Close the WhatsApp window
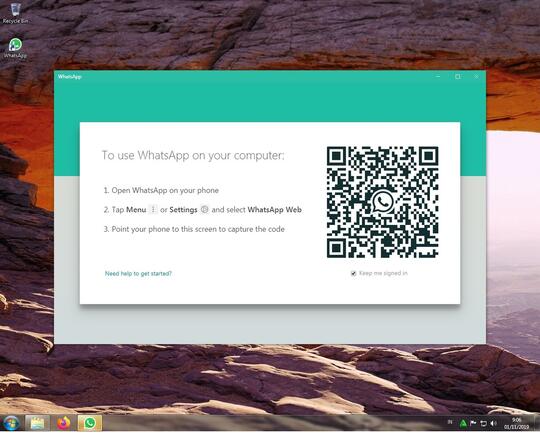Viewport: 540px width, 433px height. tap(477, 76)
